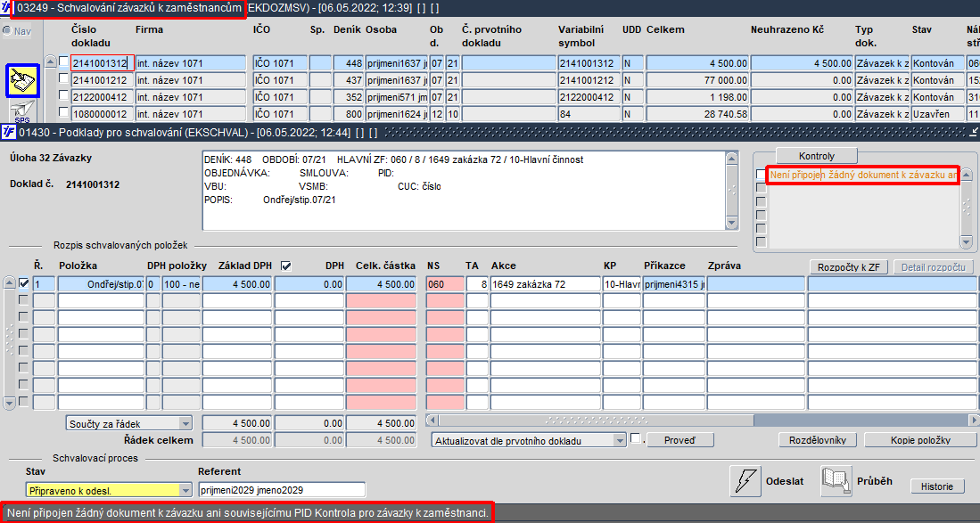980x523 pixels.
Task: Tick the checkbox for document 2122000412
Action: (63, 95)
